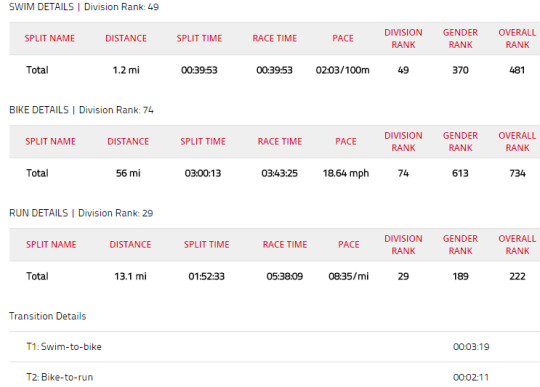Click OVERALL RANK header in swim table
Screen dimensions: 540x387
click(x=517, y=39)
